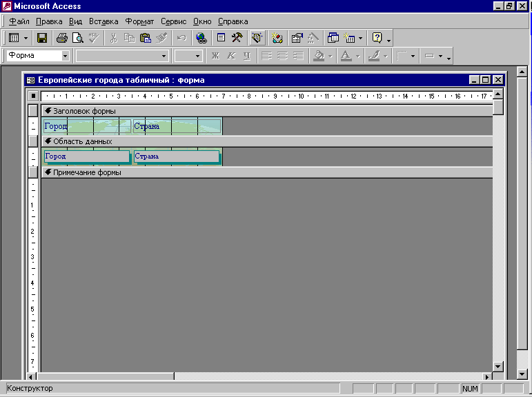
Task: Open the Object combo box showing Форма
Action: point(38,55)
